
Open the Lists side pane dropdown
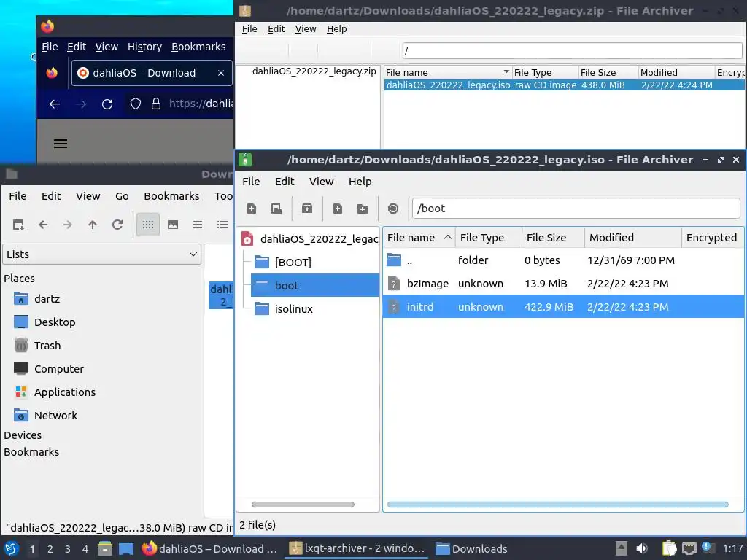101,254
